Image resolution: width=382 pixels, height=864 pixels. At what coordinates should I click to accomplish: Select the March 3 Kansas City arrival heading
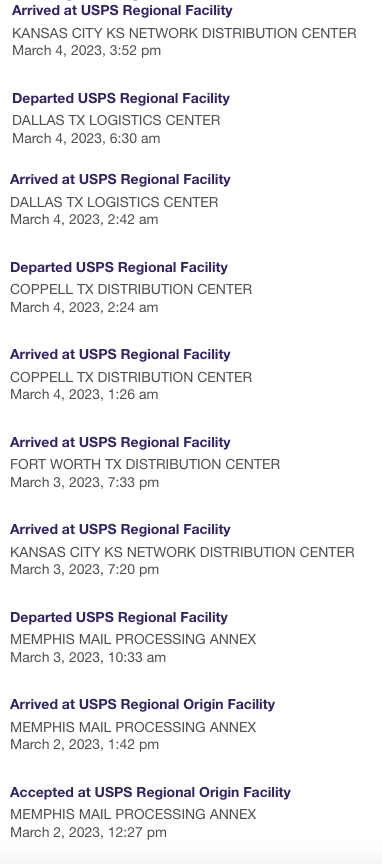click(120, 530)
